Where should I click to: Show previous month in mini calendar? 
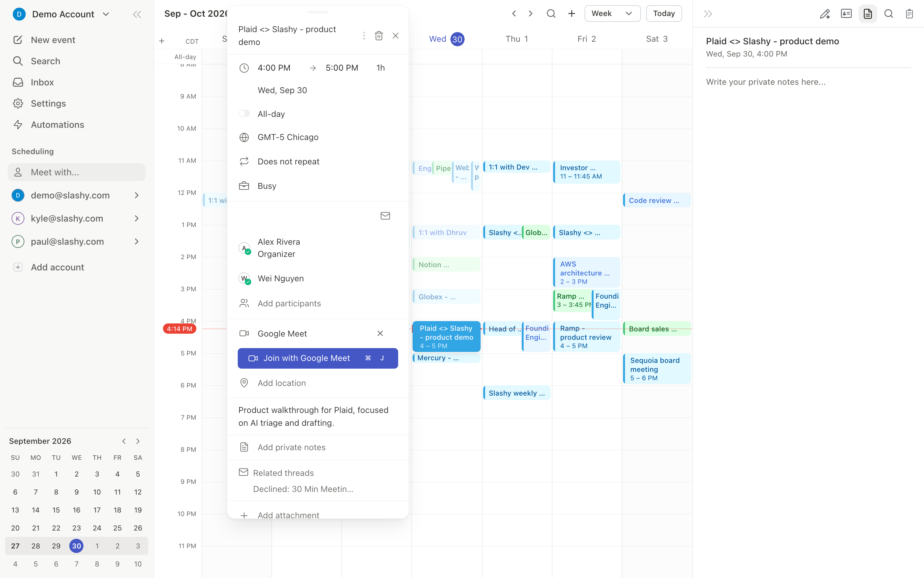click(124, 441)
